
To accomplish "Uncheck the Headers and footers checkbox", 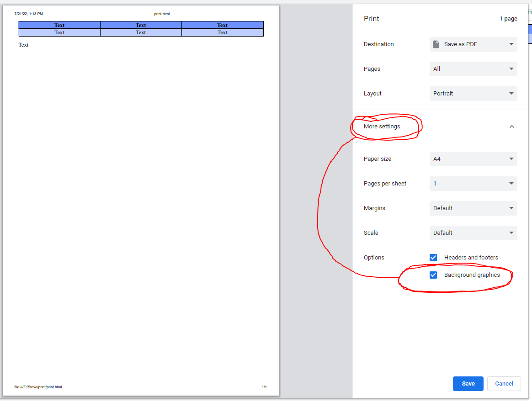I will point(433,258).
